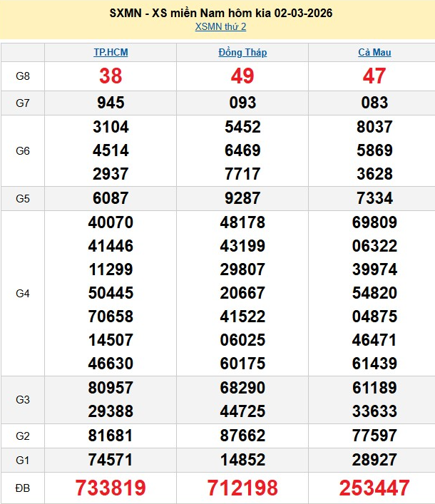Click the G8 result 47 for Cà Mau

[374, 76]
